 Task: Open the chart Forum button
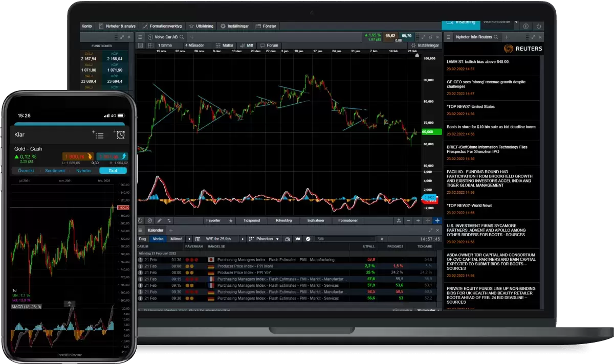point(269,45)
